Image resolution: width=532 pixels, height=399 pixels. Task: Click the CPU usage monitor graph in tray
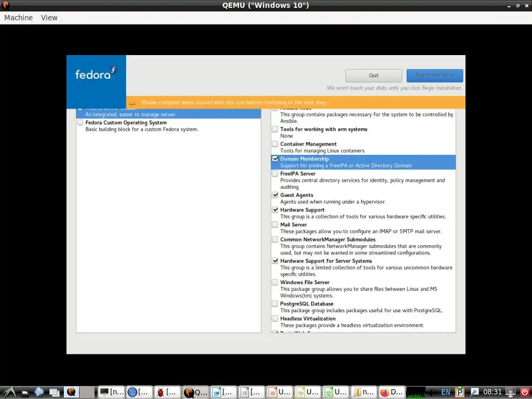click(x=416, y=392)
